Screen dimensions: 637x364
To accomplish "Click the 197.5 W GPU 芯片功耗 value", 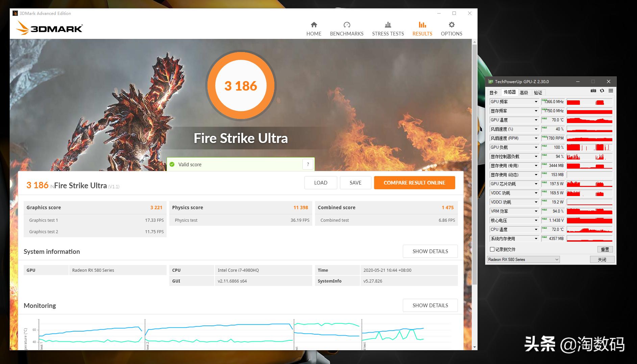I will pos(557,184).
